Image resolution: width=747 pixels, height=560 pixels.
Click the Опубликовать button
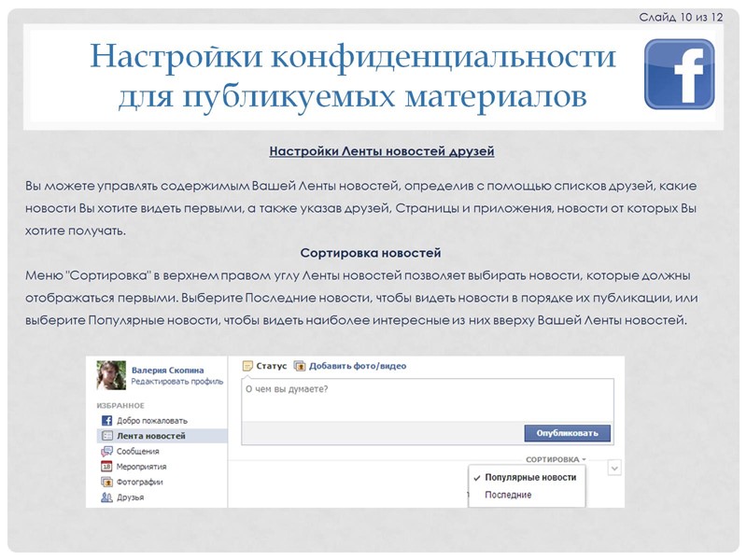pos(567,433)
